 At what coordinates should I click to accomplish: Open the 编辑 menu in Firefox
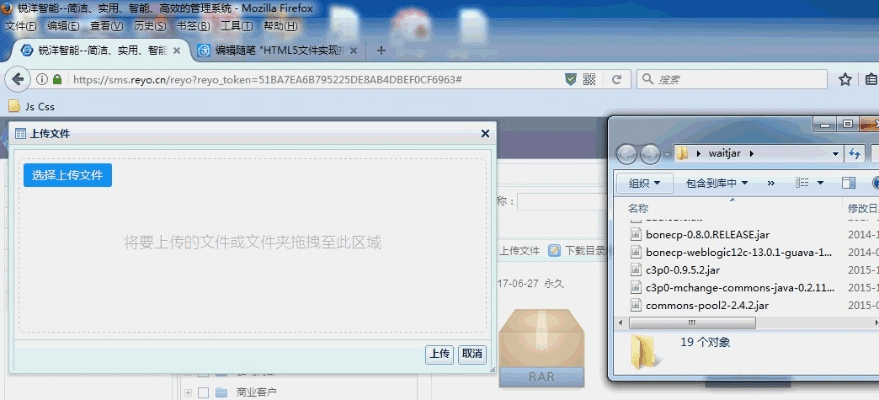click(63, 26)
